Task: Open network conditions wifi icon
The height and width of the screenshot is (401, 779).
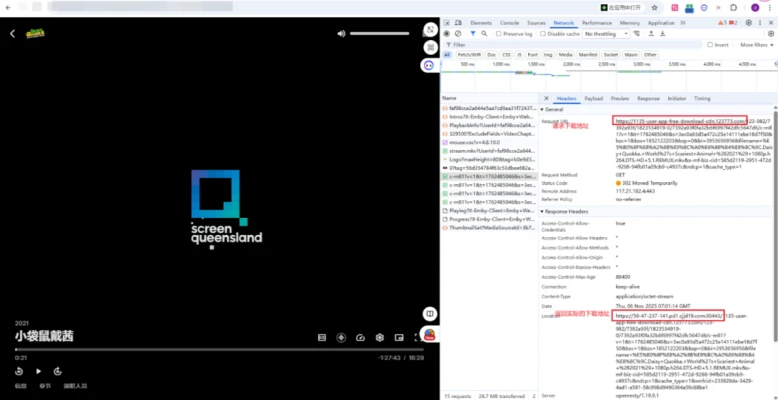Action: pos(636,33)
